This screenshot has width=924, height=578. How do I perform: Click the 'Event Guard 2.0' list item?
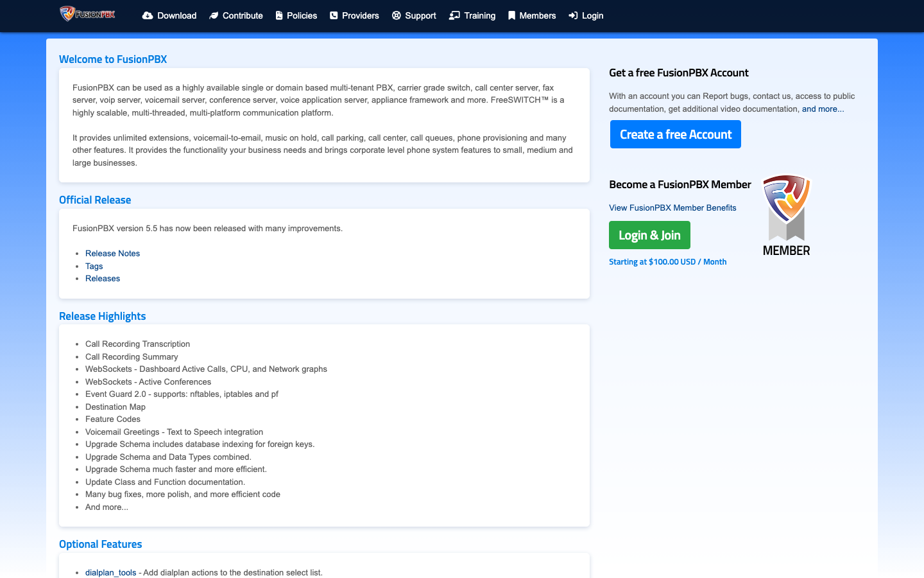[x=182, y=394]
